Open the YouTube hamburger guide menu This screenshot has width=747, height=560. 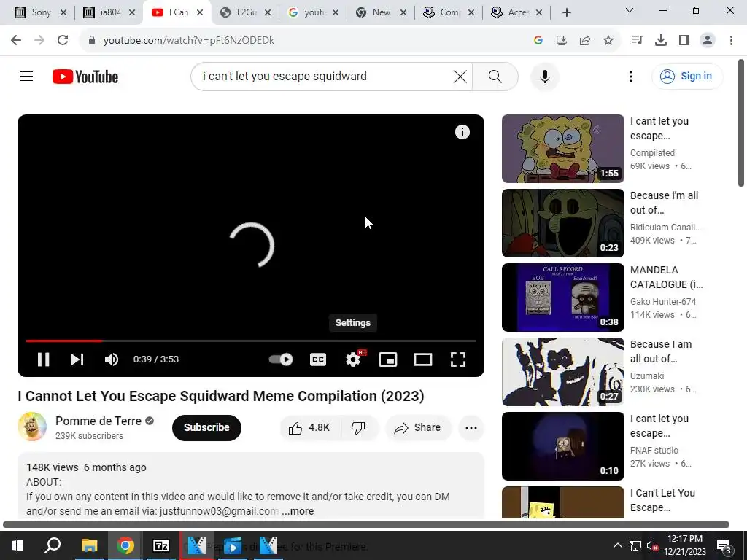pyautogui.click(x=26, y=76)
